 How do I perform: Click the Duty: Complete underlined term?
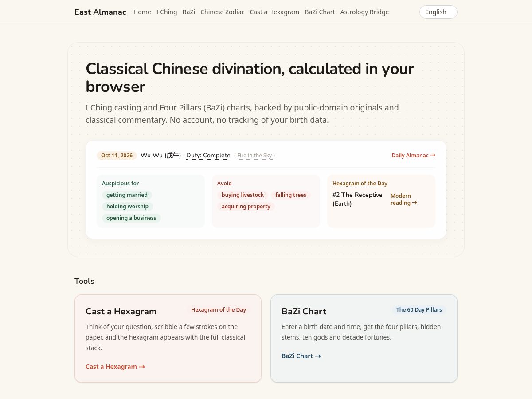208,155
